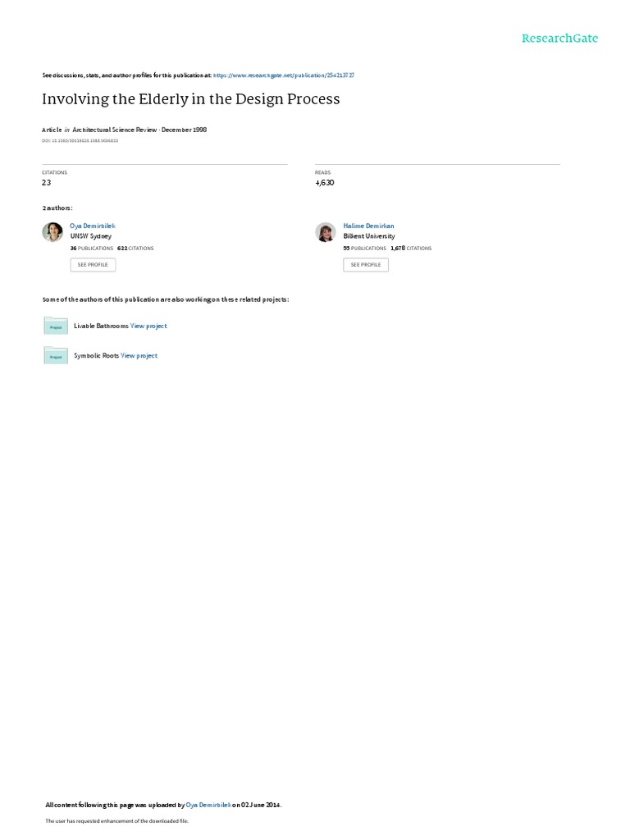Open the ResearchGate publication URL link
The width and height of the screenshot is (630, 840).
[x=283, y=75]
